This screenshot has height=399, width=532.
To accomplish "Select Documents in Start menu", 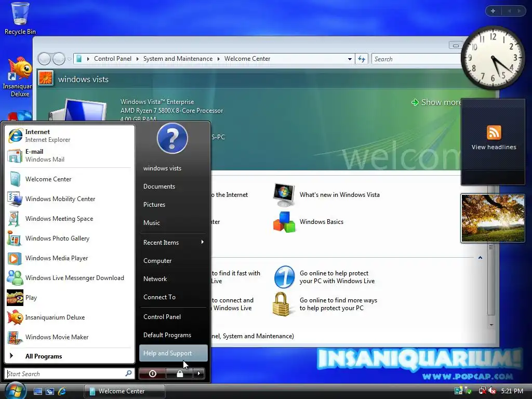I will [174, 187].
